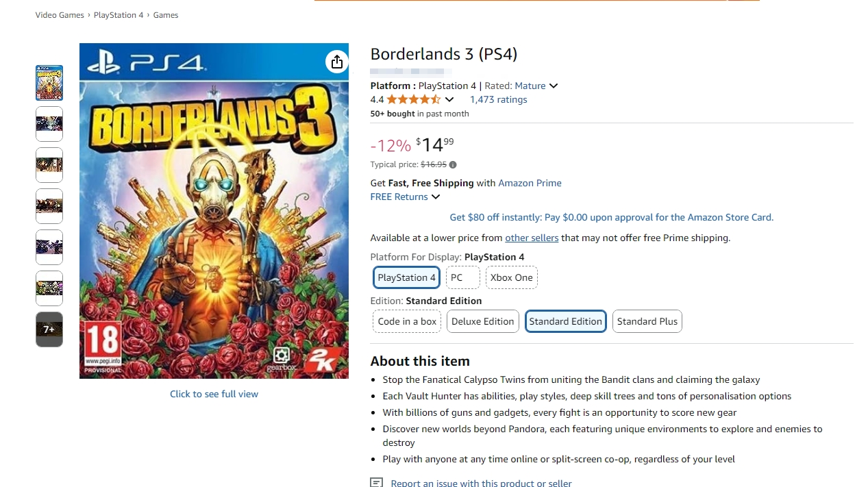Select the first cover art thumbnail
868x487 pixels.
click(49, 83)
